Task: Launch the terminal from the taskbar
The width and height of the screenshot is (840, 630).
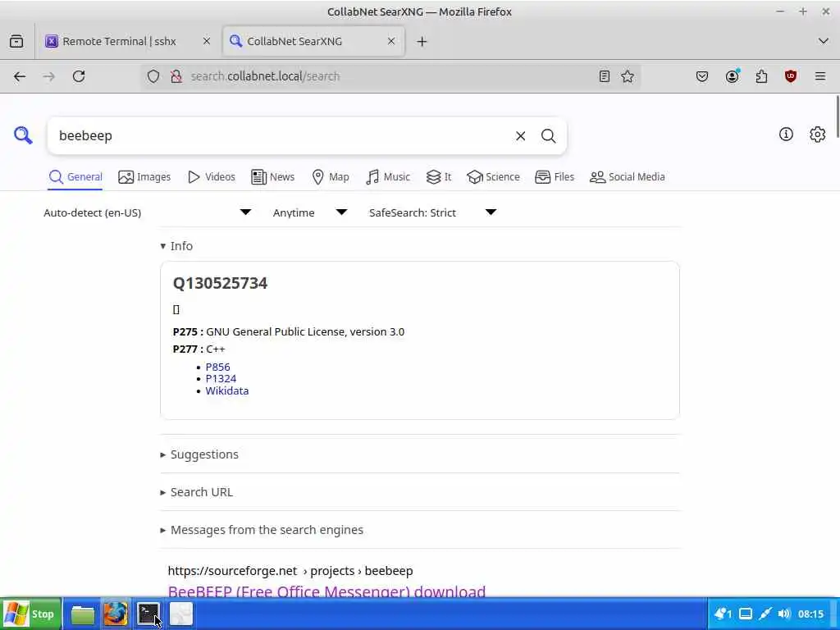Action: (148, 614)
